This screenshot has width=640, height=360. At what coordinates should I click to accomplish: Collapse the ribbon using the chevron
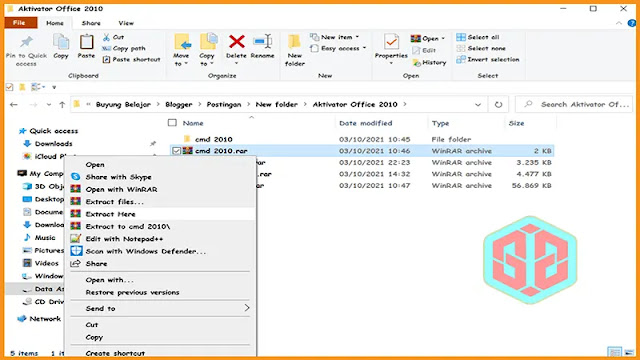tap(619, 23)
